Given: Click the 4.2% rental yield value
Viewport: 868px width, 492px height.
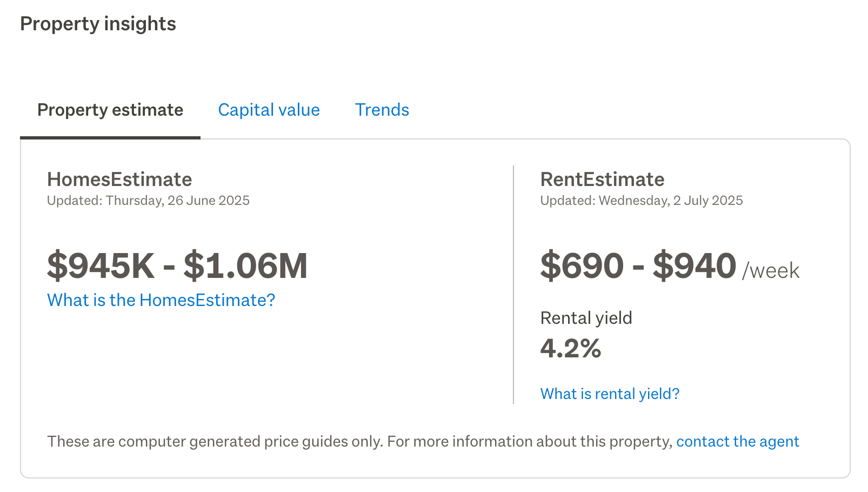Looking at the screenshot, I should coord(570,349).
